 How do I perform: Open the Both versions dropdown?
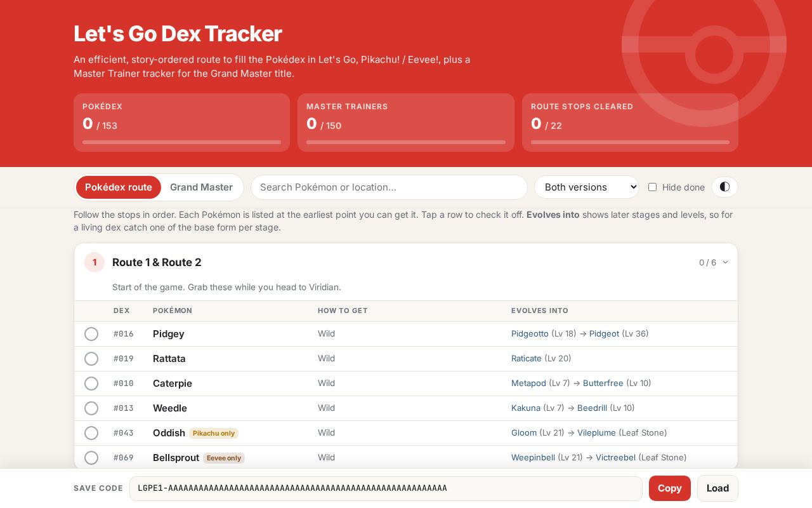(x=587, y=187)
